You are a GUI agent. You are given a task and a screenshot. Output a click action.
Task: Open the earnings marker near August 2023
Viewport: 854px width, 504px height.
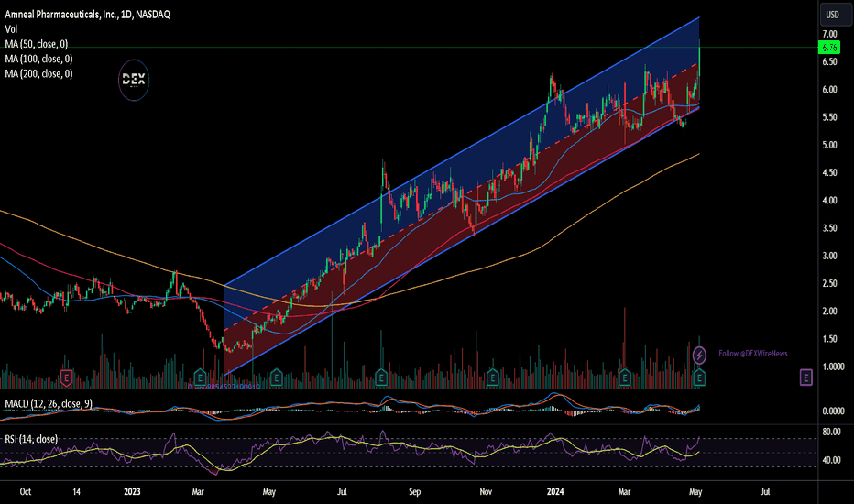(x=380, y=377)
